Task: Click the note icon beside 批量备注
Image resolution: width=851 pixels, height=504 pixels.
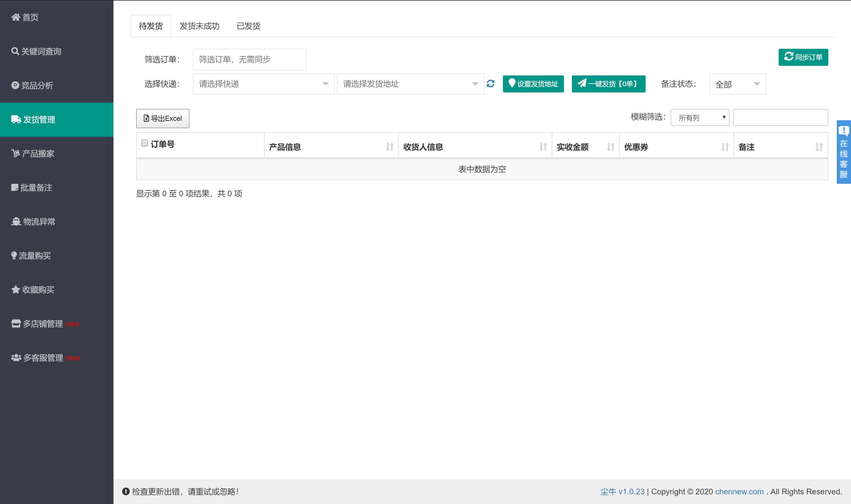Action: (15, 187)
